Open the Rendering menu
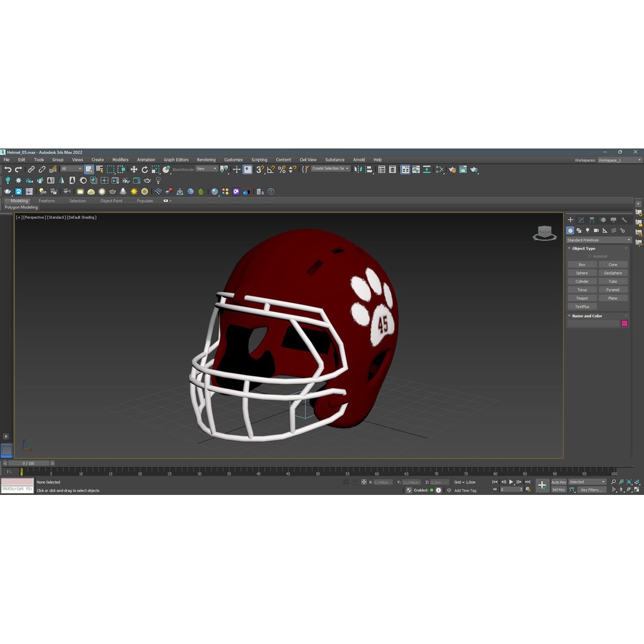644x644 pixels. pos(206,160)
